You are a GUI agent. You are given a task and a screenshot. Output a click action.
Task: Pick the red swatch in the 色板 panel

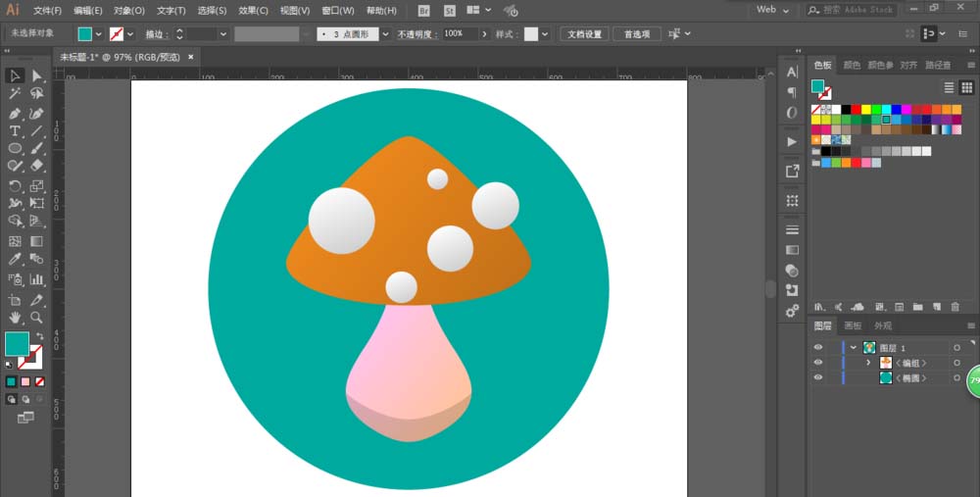click(x=856, y=109)
